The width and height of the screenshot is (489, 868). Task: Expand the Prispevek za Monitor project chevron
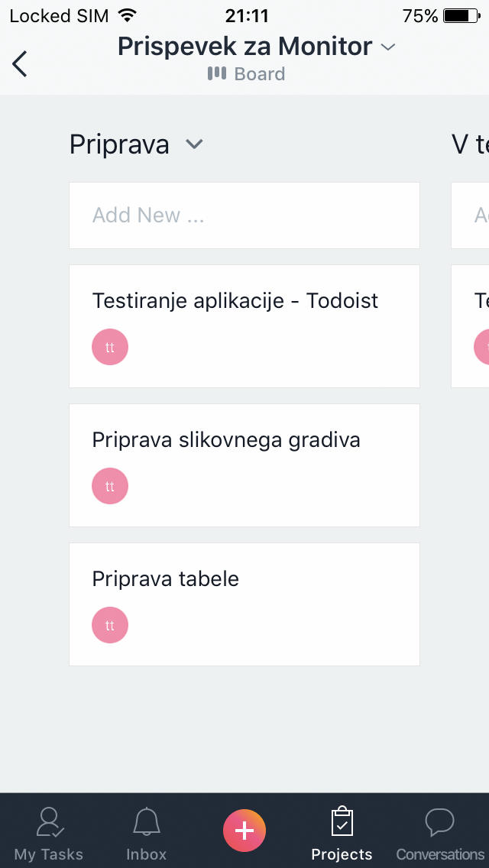(388, 47)
